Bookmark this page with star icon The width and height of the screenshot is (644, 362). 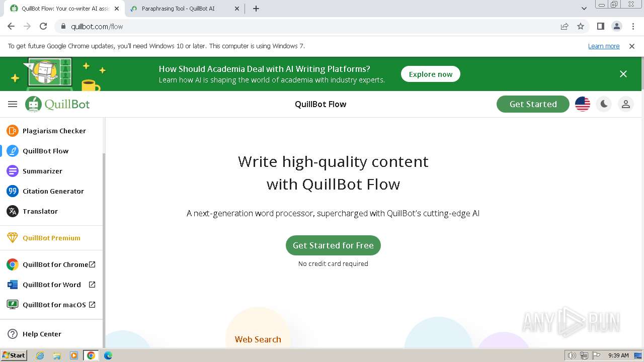click(581, 26)
